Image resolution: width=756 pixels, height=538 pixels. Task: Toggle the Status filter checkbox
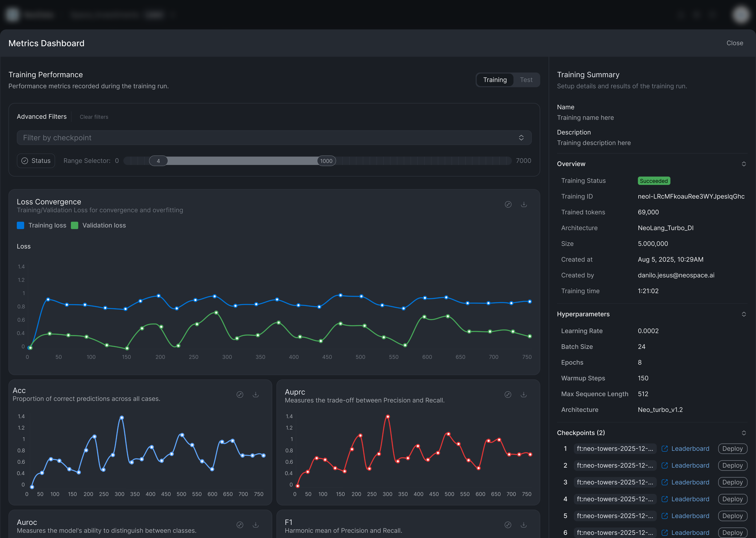pyautogui.click(x=36, y=161)
